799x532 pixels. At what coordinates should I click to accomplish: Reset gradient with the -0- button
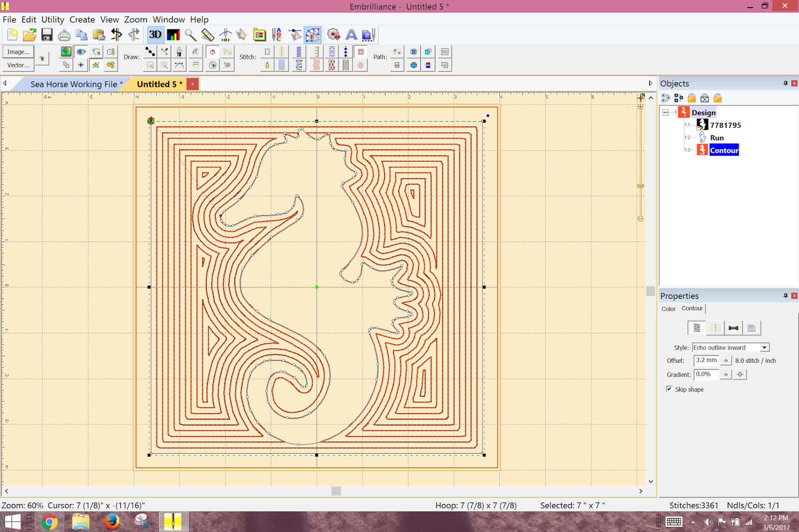tap(740, 374)
